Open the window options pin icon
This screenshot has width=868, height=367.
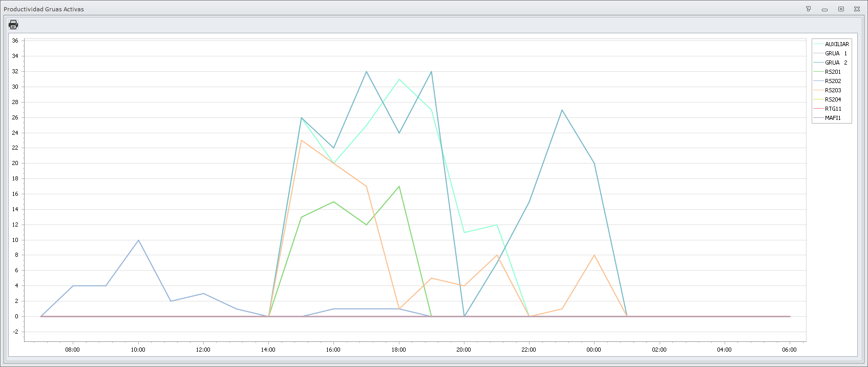809,9
